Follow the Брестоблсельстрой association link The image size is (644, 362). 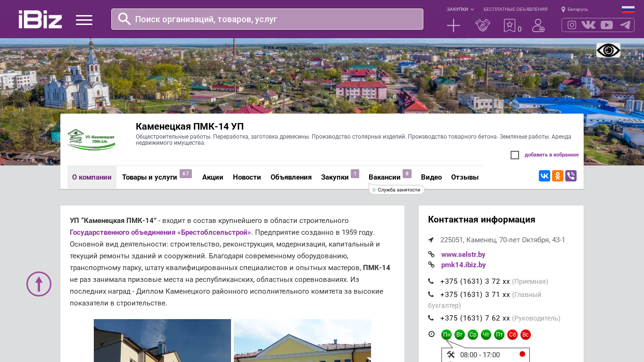click(160, 232)
